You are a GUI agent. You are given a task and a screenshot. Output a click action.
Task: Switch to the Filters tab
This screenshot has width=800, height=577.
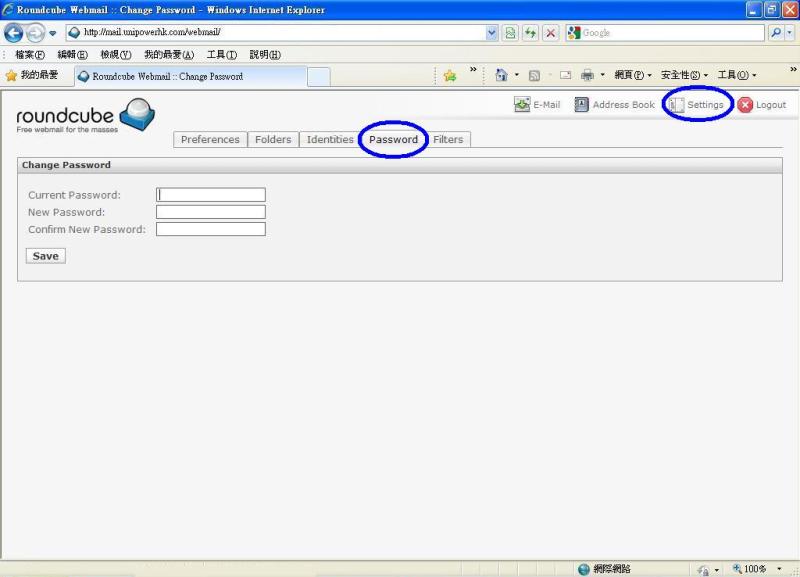pyautogui.click(x=448, y=139)
